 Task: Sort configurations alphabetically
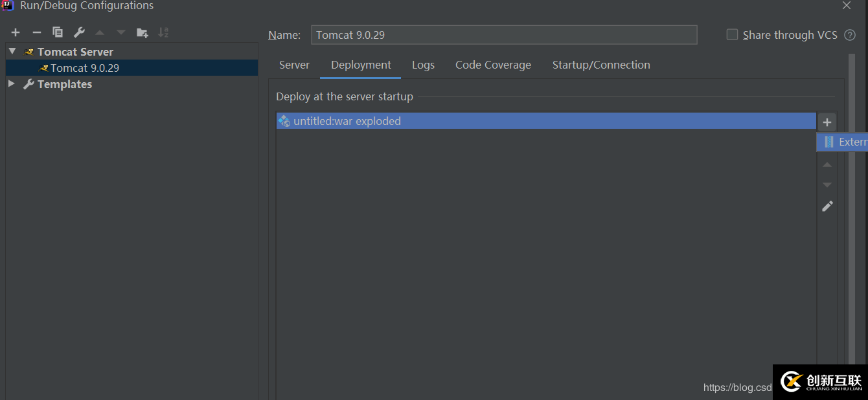click(163, 32)
